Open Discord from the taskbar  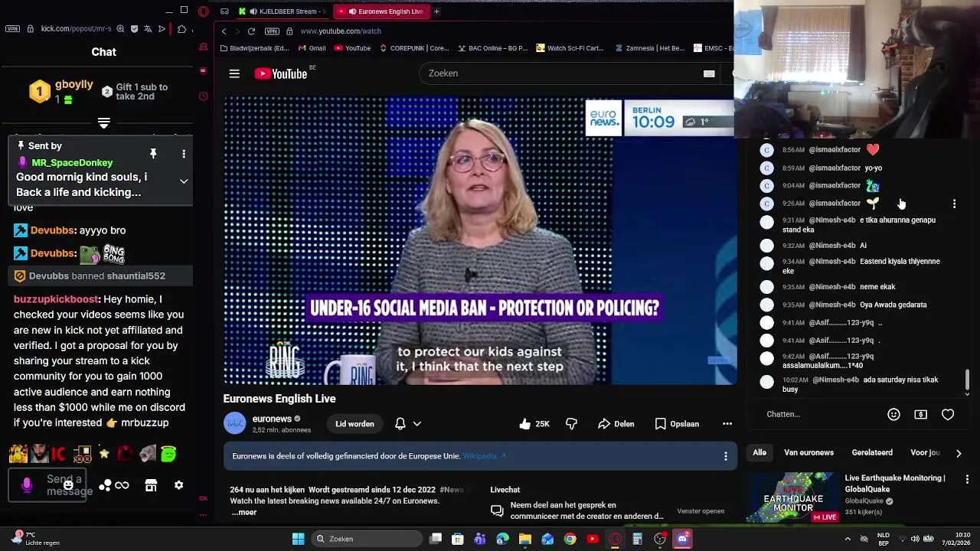(x=682, y=539)
